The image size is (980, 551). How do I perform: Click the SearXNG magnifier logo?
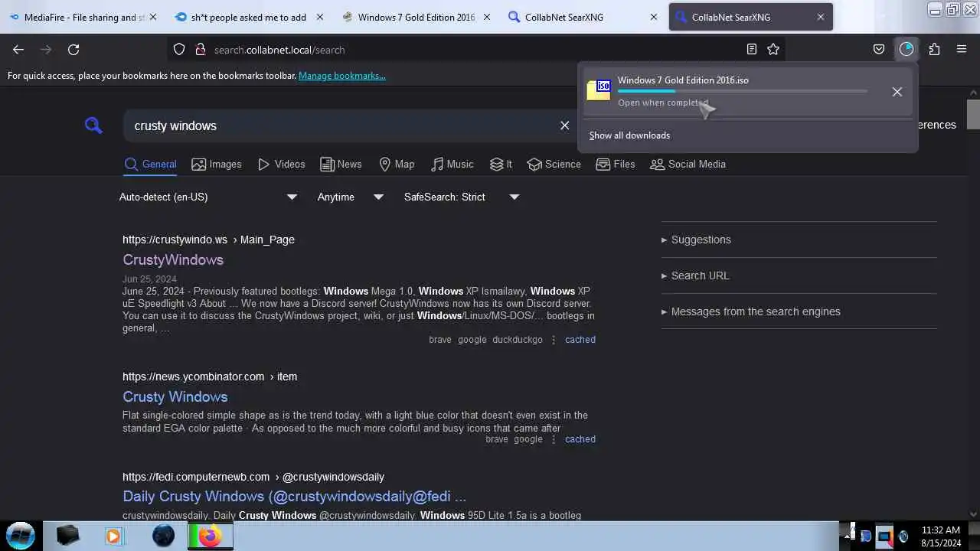click(93, 125)
